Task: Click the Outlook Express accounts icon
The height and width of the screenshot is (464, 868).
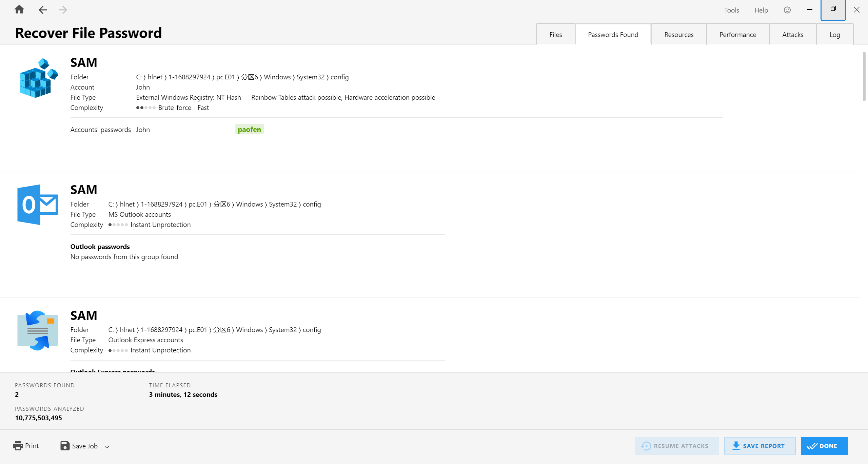Action: click(38, 330)
